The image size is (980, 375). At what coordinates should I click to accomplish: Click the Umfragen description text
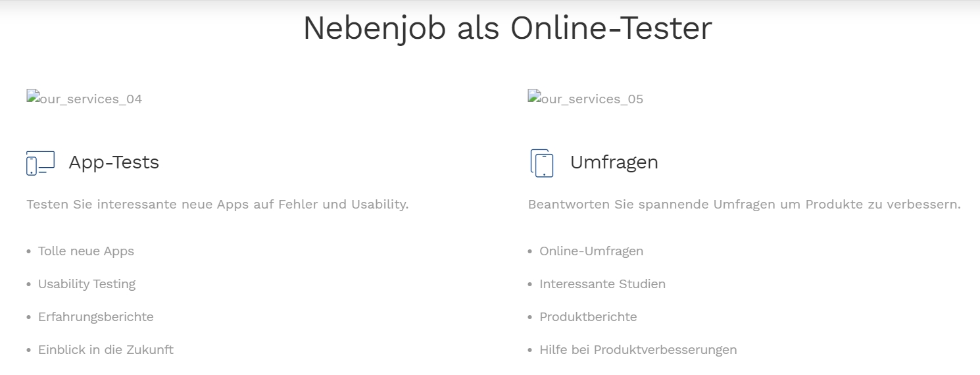coord(745,205)
